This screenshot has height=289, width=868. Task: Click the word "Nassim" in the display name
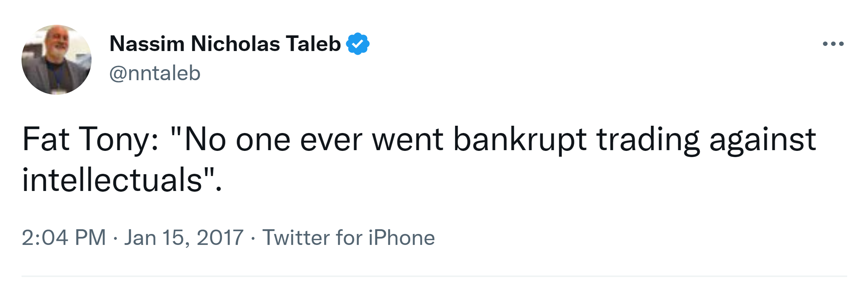147,44
